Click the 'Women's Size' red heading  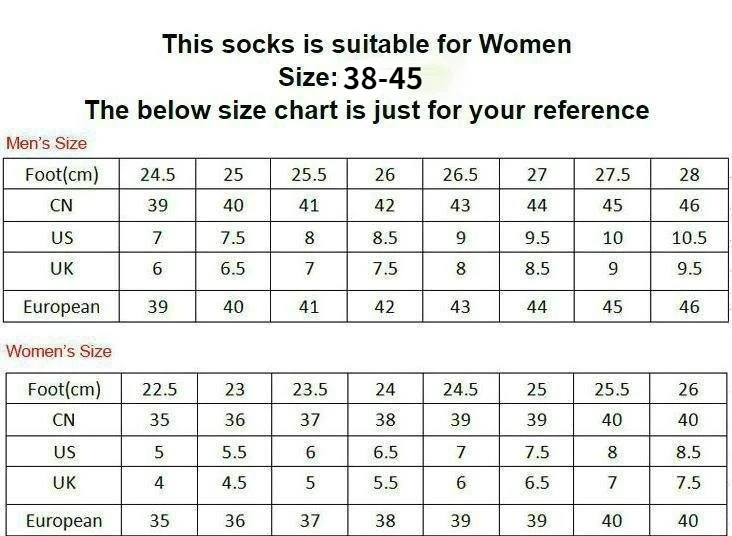[x=59, y=351]
